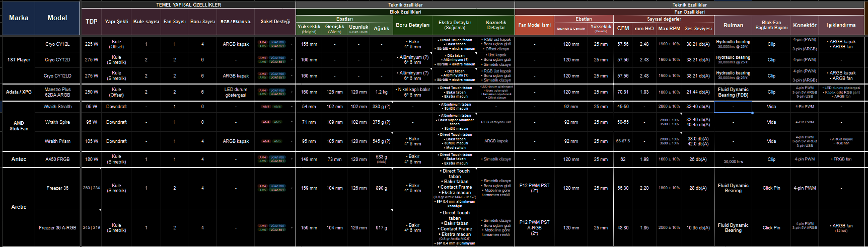Select the Konektör column header
Image resolution: width=868 pixels, height=247 pixels.
805,25
